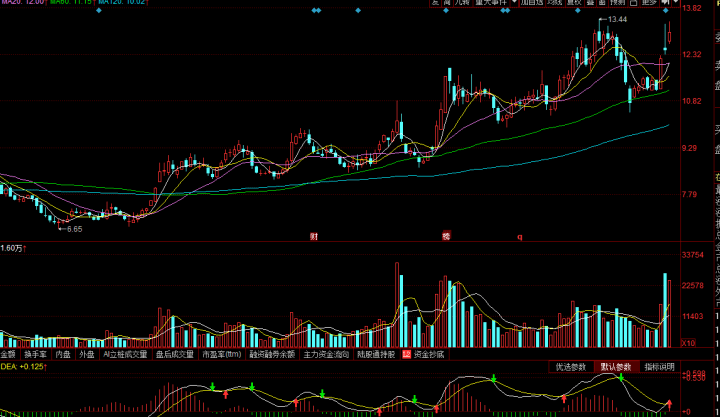The image size is (720, 417).
Task: Switch to the 内盘 indicator tab
Action: 63,354
